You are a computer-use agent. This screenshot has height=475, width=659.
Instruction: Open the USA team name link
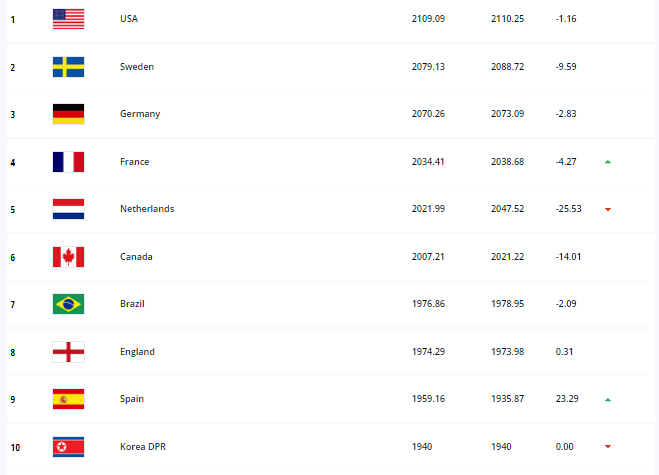129,18
